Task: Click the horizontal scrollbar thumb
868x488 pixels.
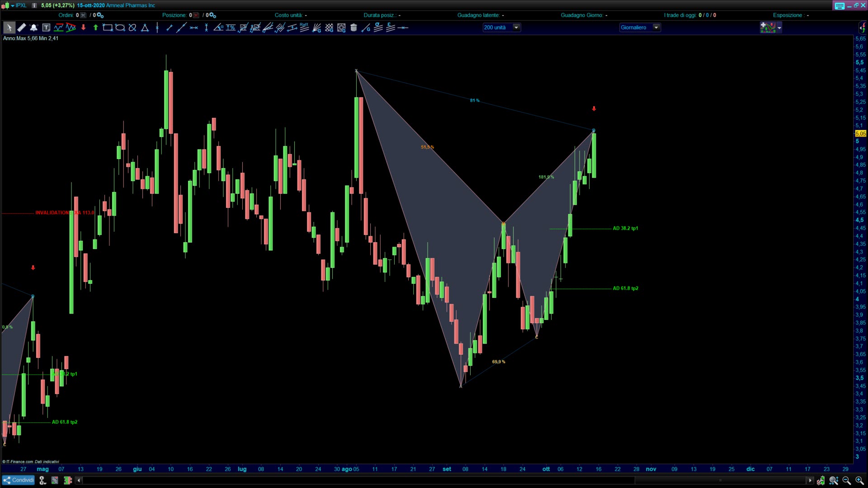Action: pos(720,480)
